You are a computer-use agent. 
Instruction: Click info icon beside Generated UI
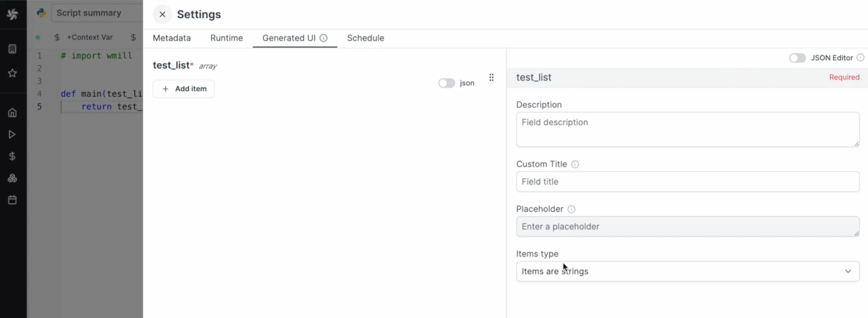tap(324, 38)
